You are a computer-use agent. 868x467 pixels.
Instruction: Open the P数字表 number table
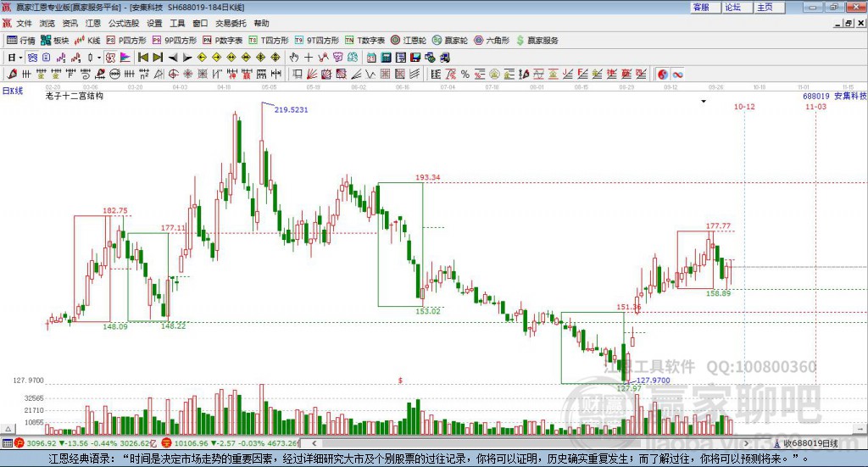(x=222, y=41)
